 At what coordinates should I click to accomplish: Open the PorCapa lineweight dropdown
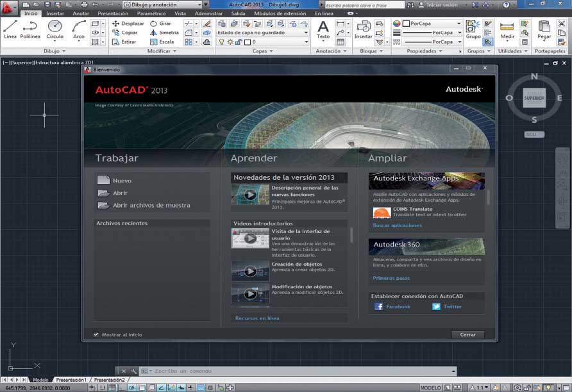(433, 33)
